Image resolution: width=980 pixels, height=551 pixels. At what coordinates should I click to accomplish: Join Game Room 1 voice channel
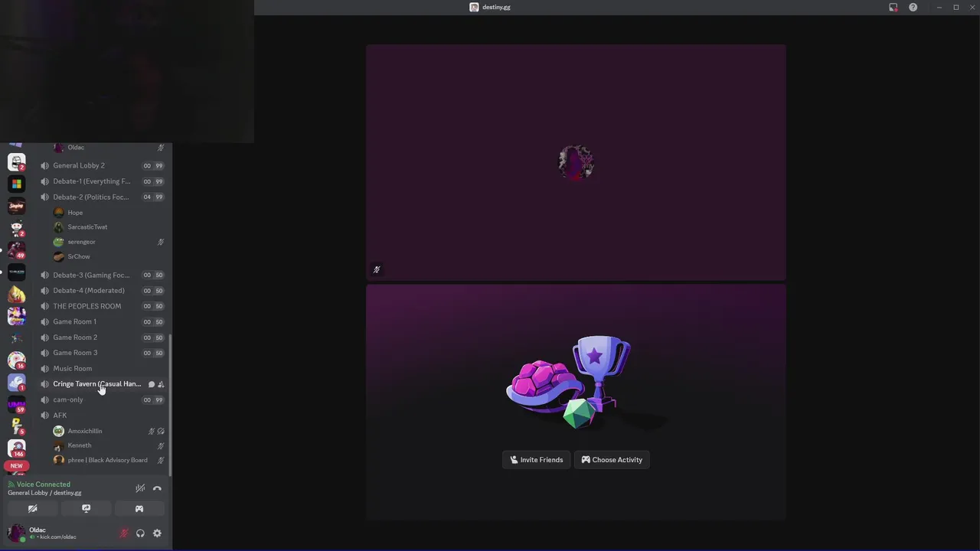click(102, 321)
